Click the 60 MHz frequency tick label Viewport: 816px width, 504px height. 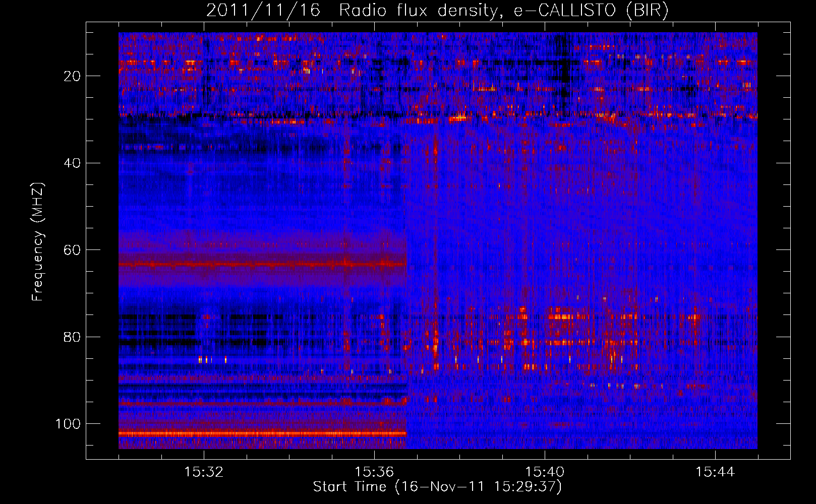(x=73, y=250)
